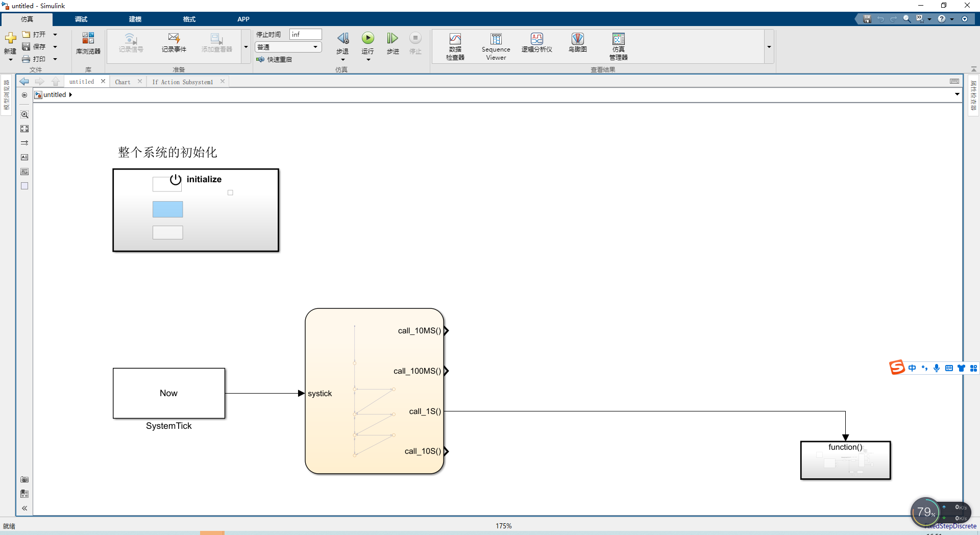Viewport: 980px width, 535px height.
Task: Click the quick access Undo icon
Action: pyautogui.click(x=880, y=19)
